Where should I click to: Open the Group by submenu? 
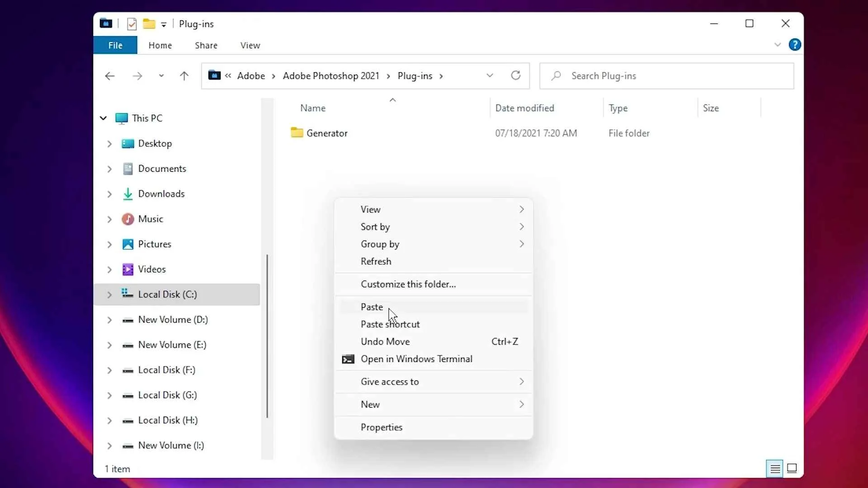[433, 244]
